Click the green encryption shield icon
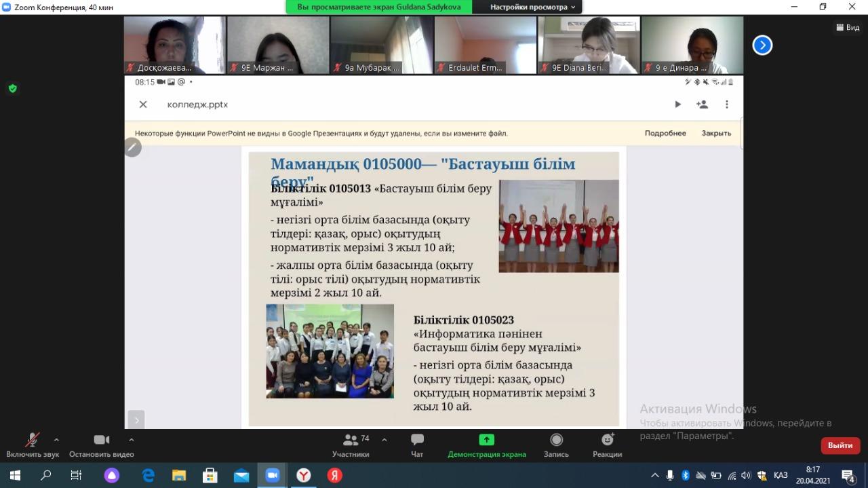The height and width of the screenshot is (488, 868). (x=12, y=88)
